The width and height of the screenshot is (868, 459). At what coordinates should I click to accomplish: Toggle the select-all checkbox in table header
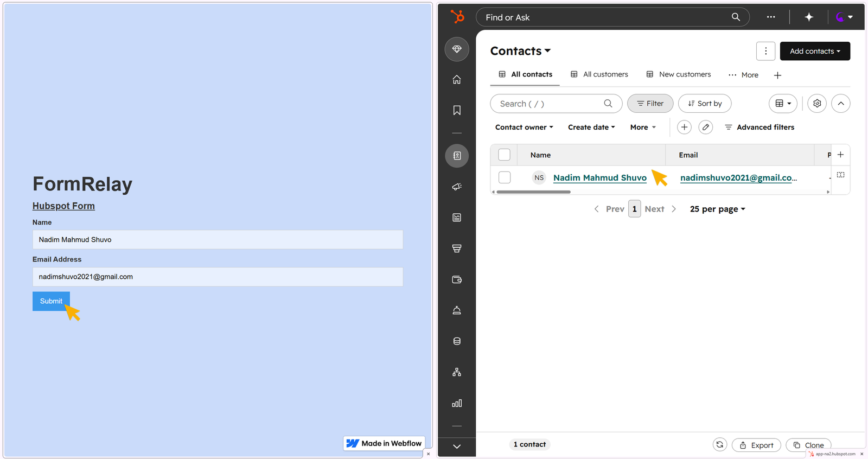504,155
